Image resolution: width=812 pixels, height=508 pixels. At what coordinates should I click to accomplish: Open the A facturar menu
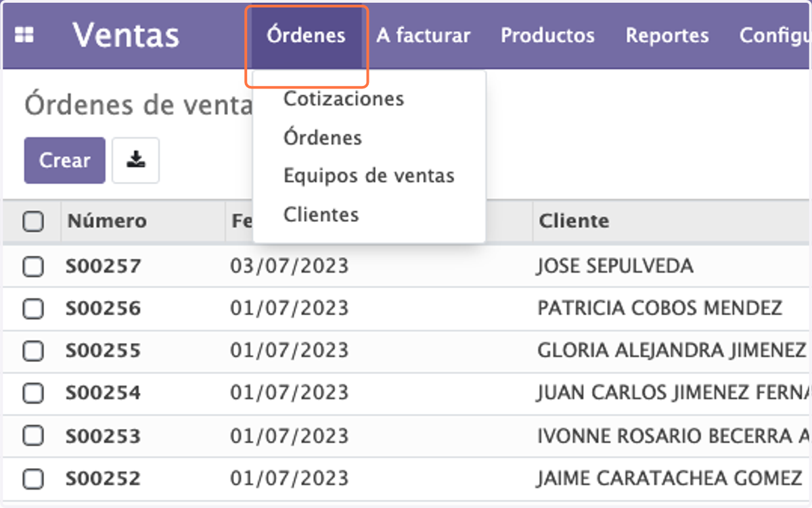[423, 36]
